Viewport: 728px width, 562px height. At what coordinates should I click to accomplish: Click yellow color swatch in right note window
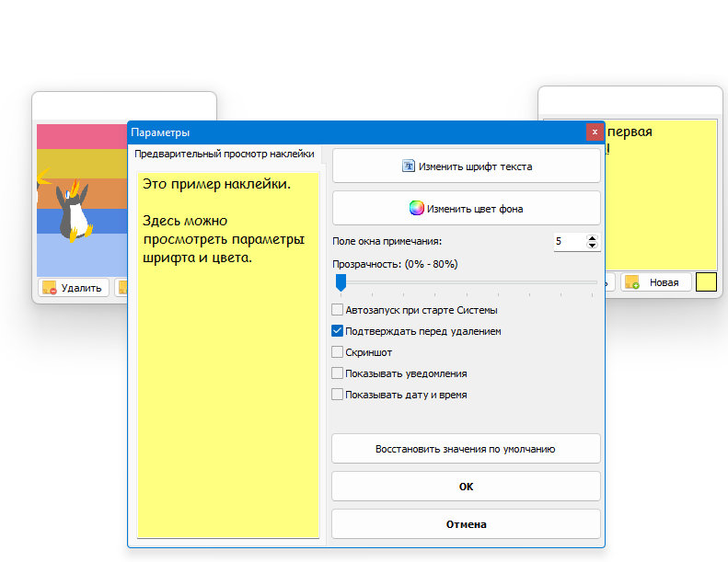click(x=706, y=281)
